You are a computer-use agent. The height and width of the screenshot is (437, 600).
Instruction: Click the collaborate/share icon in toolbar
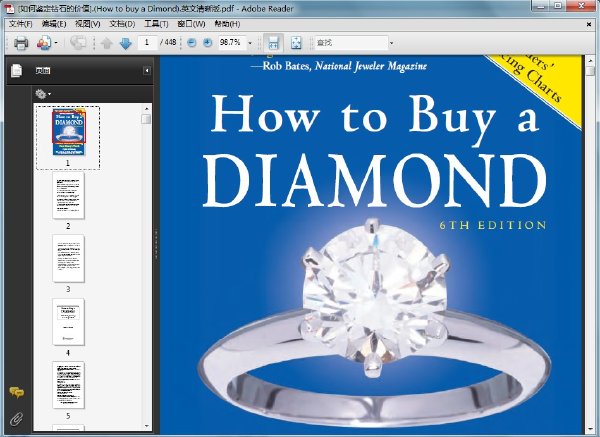tap(44, 42)
